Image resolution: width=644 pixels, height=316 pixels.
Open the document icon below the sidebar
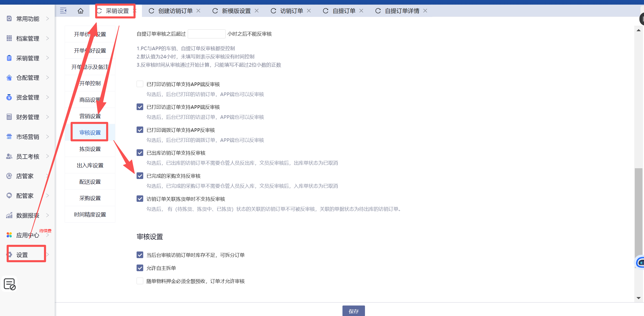tap(10, 284)
